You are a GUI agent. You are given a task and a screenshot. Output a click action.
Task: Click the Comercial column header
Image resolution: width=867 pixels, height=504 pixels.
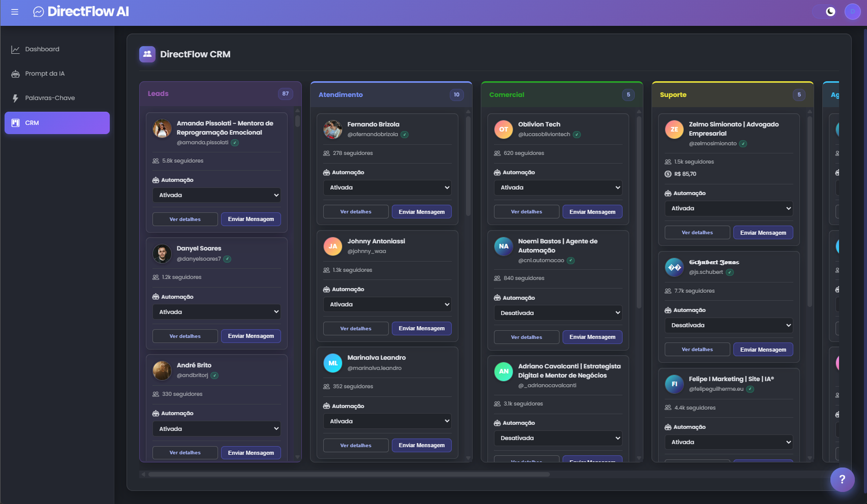pos(506,94)
